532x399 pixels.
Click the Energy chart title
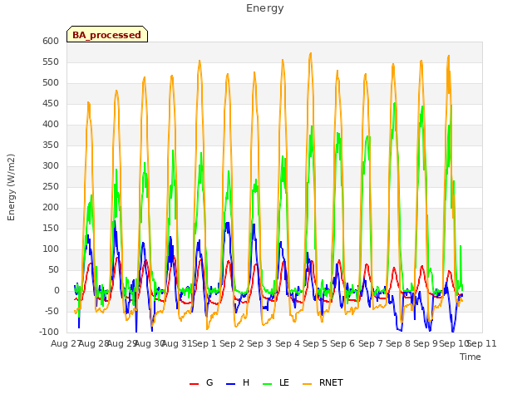click(265, 8)
